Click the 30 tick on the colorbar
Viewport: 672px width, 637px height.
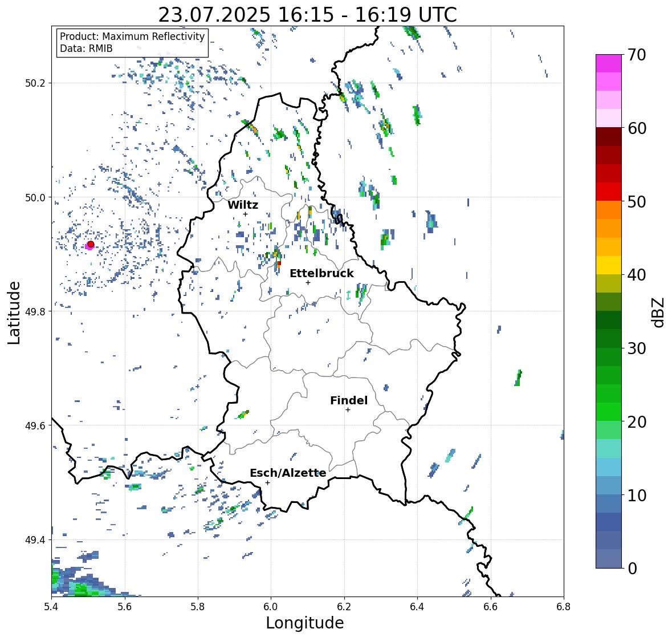point(637,348)
